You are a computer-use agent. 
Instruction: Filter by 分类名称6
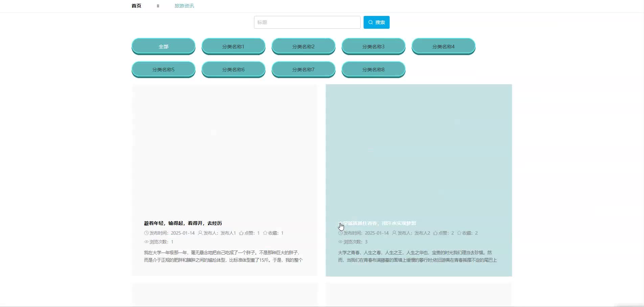pos(233,69)
